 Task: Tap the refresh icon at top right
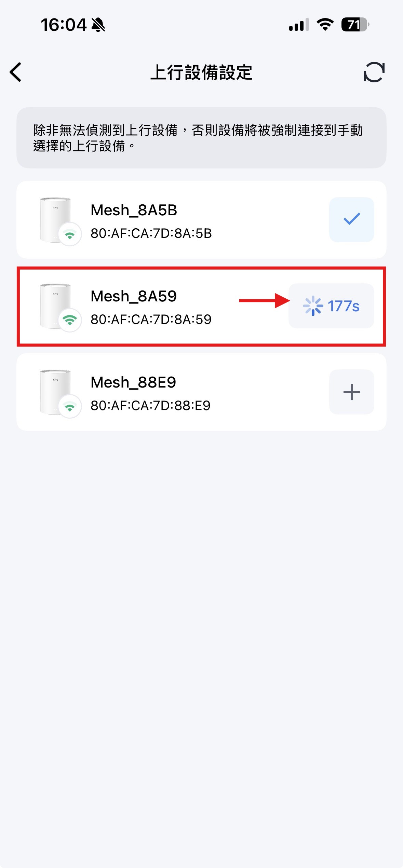(374, 72)
